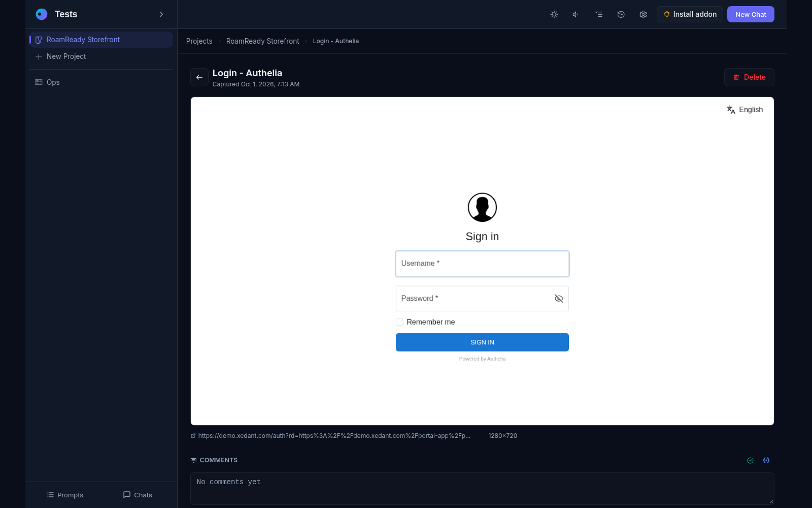Go back using the left arrow button
The height and width of the screenshot is (508, 812).
pyautogui.click(x=199, y=77)
